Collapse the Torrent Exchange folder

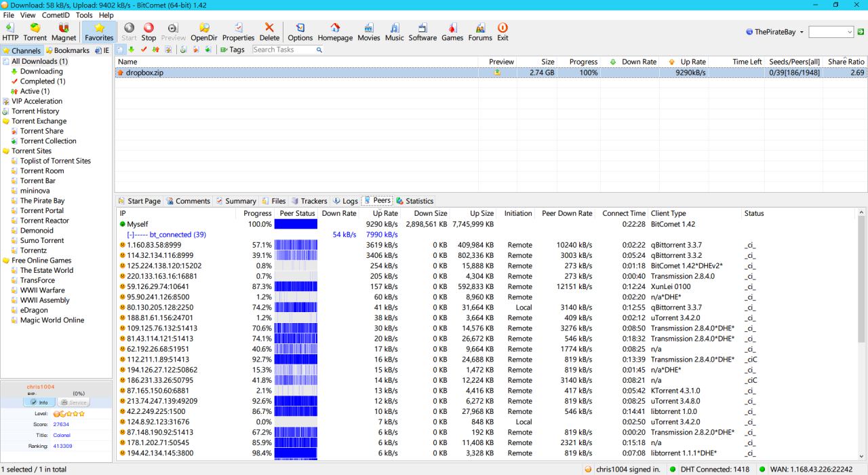click(6, 121)
